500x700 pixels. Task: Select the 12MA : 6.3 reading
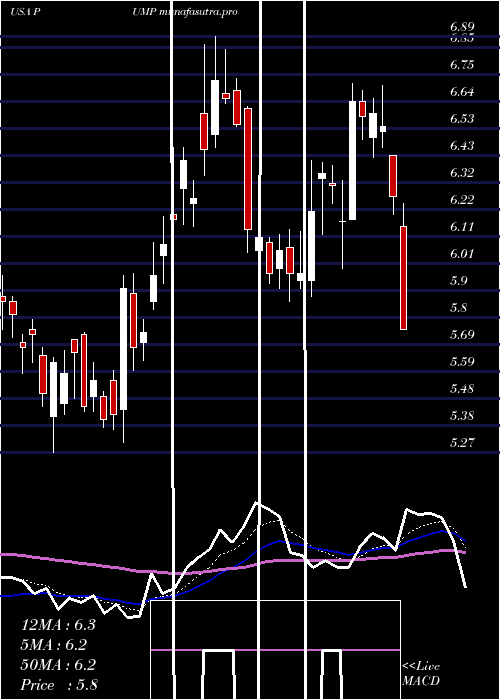pos(58,625)
